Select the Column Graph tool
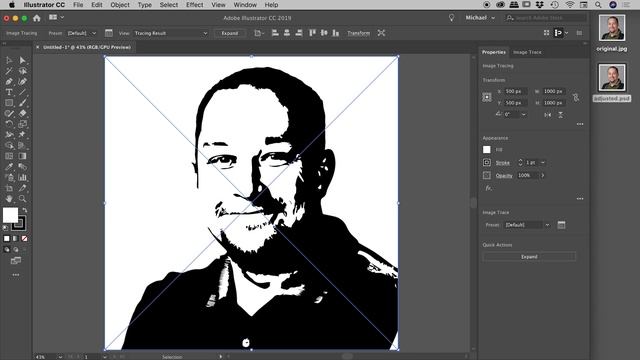 point(22,178)
